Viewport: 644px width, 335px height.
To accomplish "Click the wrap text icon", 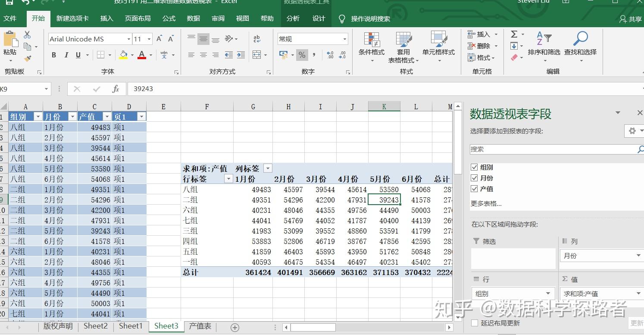I will coord(257,39).
